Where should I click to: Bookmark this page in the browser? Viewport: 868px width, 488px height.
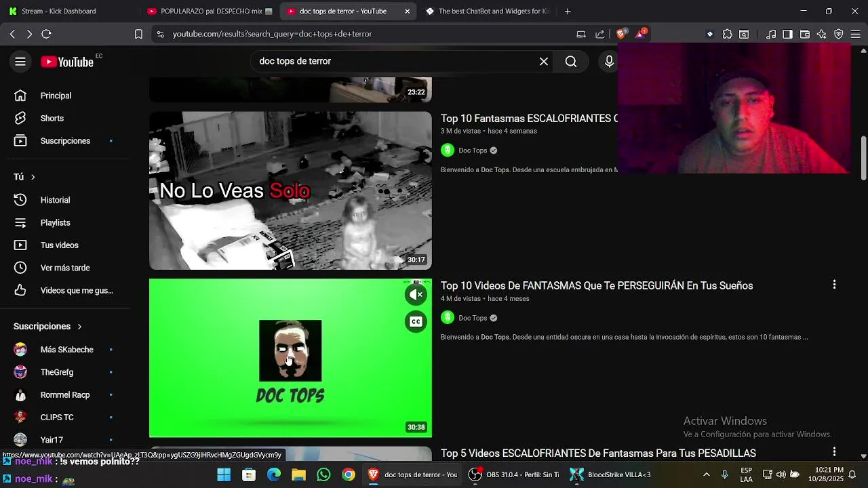pyautogui.click(x=138, y=34)
